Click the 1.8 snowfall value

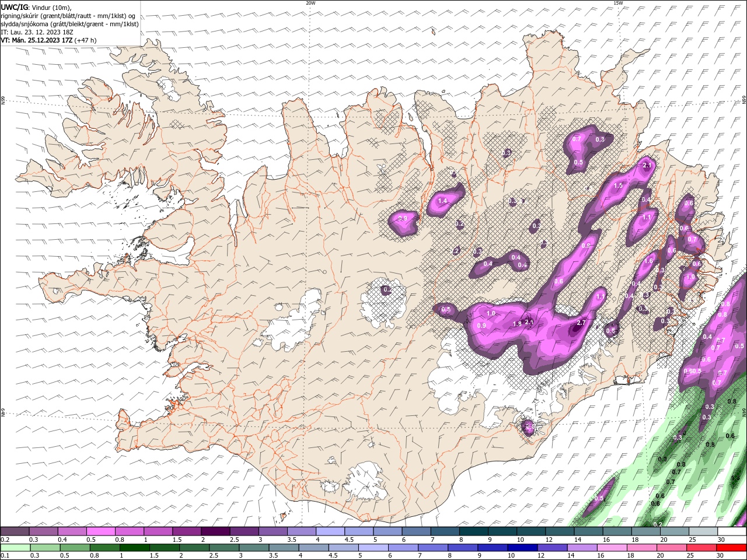[x=516, y=324]
